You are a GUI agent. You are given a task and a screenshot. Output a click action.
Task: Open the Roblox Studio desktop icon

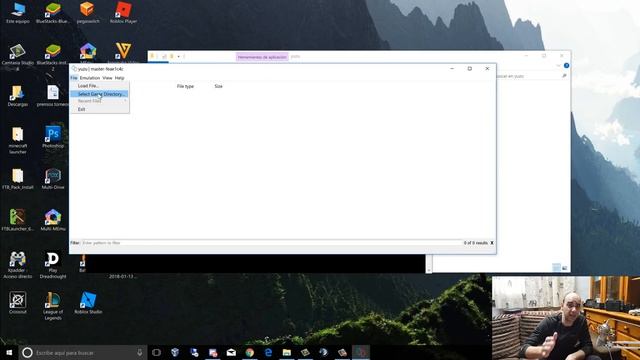[x=88, y=303]
